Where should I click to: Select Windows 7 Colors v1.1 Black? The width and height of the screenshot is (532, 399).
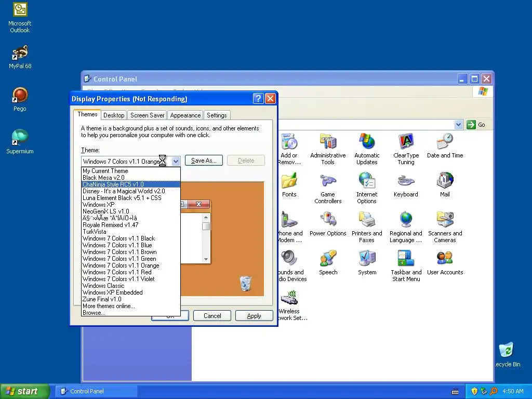tap(130, 238)
